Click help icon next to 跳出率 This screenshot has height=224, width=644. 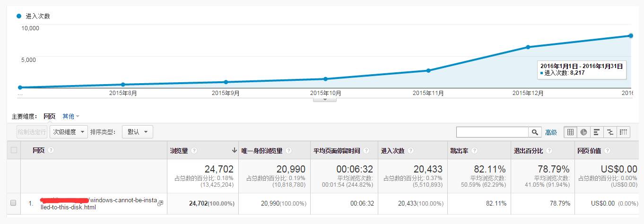[474, 151]
